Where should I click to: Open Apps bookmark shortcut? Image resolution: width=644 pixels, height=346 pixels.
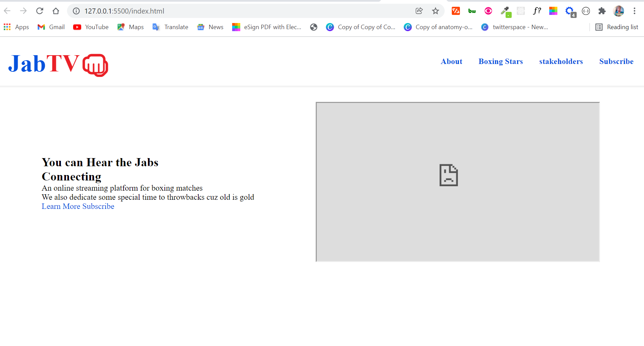(x=16, y=27)
